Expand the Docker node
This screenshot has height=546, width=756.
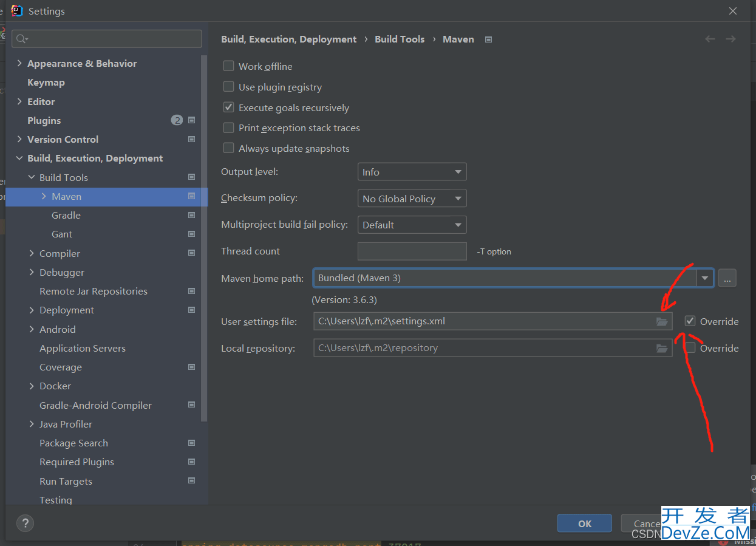(x=32, y=386)
